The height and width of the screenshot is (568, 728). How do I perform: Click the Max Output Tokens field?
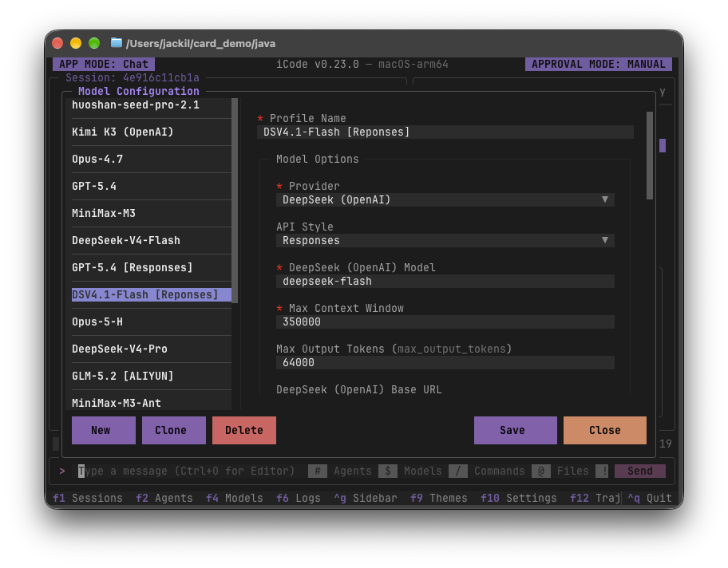tap(445, 362)
